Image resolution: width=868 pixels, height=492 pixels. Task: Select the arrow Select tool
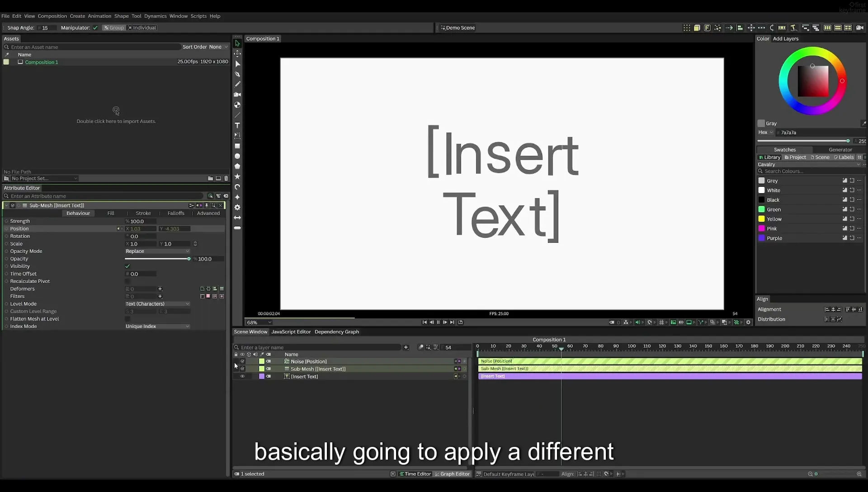point(237,43)
